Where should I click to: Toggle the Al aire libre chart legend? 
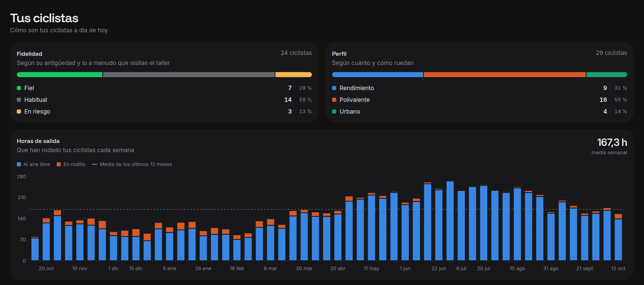coord(33,164)
